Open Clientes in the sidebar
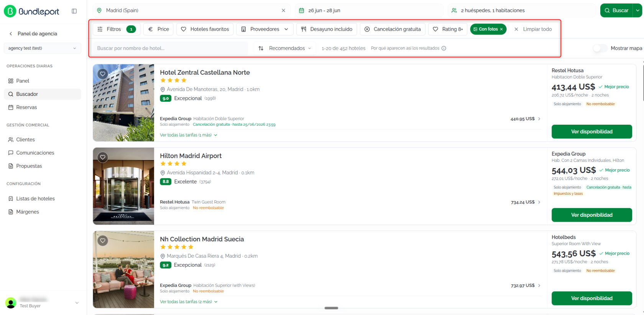This screenshot has height=315, width=644. pyautogui.click(x=43, y=140)
